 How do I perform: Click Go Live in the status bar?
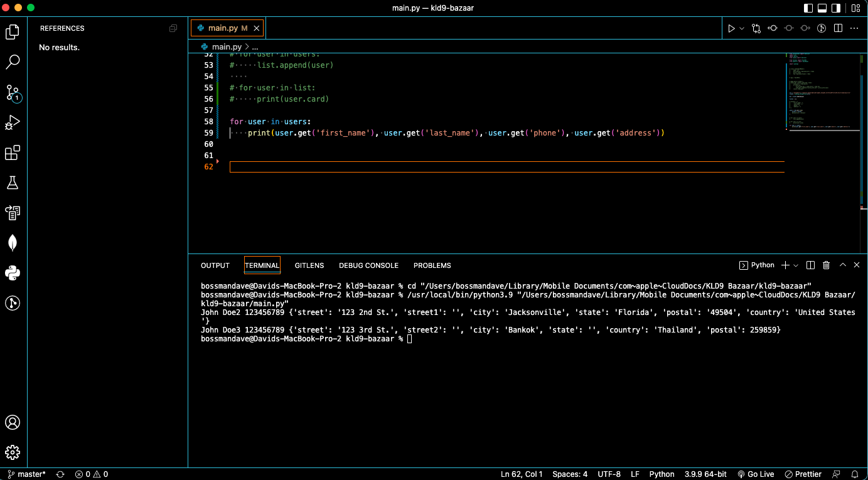[x=756, y=474]
